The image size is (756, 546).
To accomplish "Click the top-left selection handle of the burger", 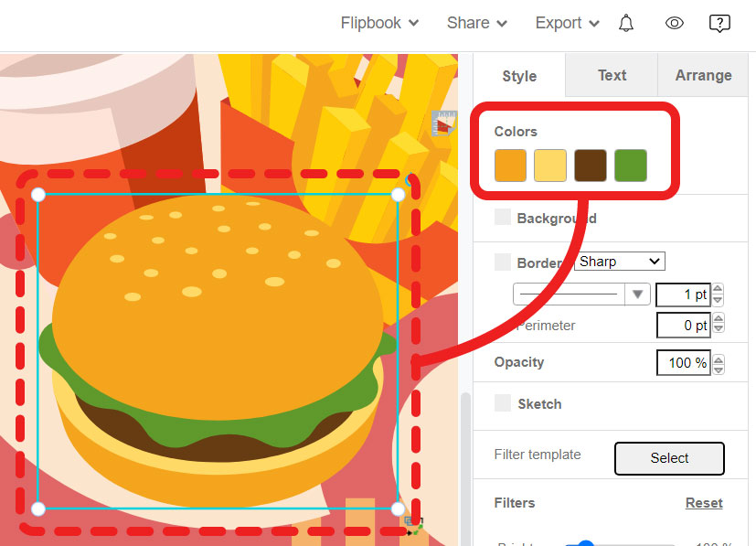I will 38,195.
